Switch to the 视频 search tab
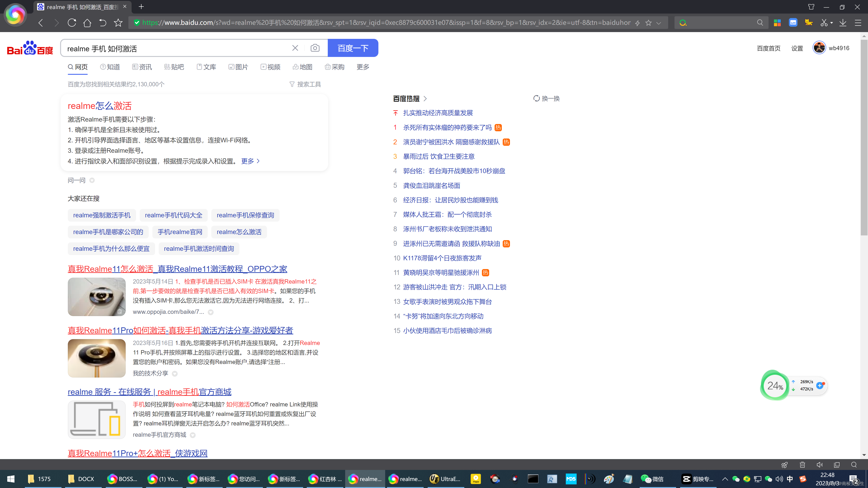Viewport: 868px width, 488px height. coord(270,67)
